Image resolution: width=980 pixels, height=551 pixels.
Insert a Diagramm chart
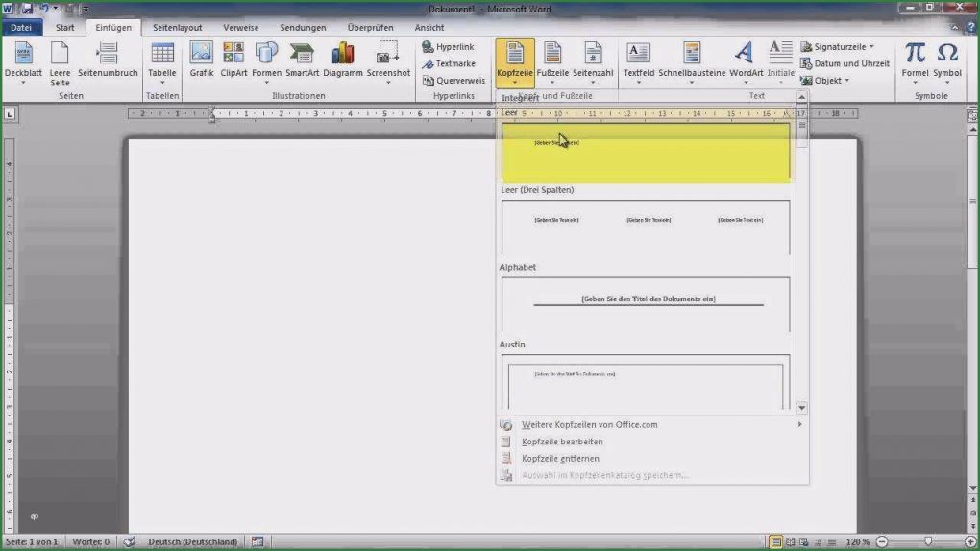coord(343,60)
